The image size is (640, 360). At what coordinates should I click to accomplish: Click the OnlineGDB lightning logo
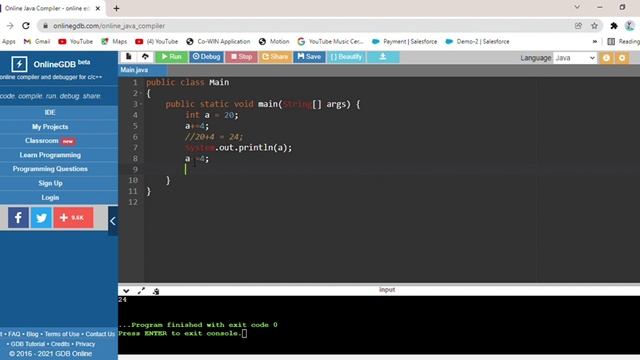click(x=19, y=64)
